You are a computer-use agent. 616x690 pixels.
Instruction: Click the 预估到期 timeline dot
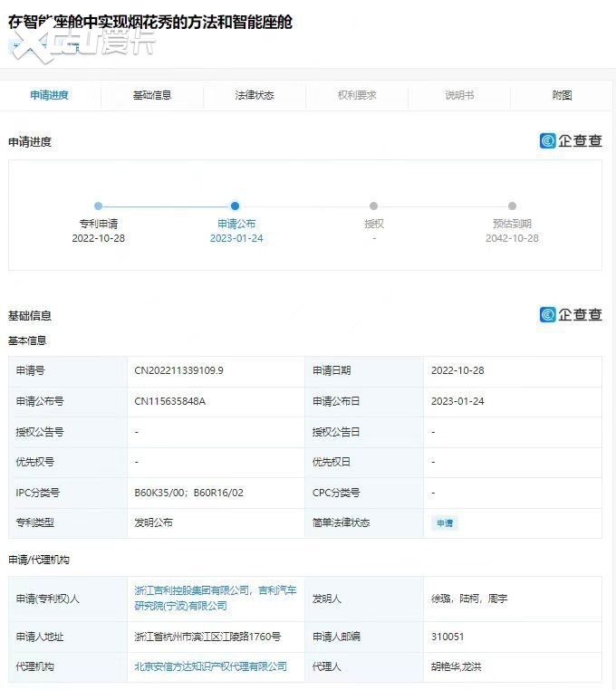point(512,206)
